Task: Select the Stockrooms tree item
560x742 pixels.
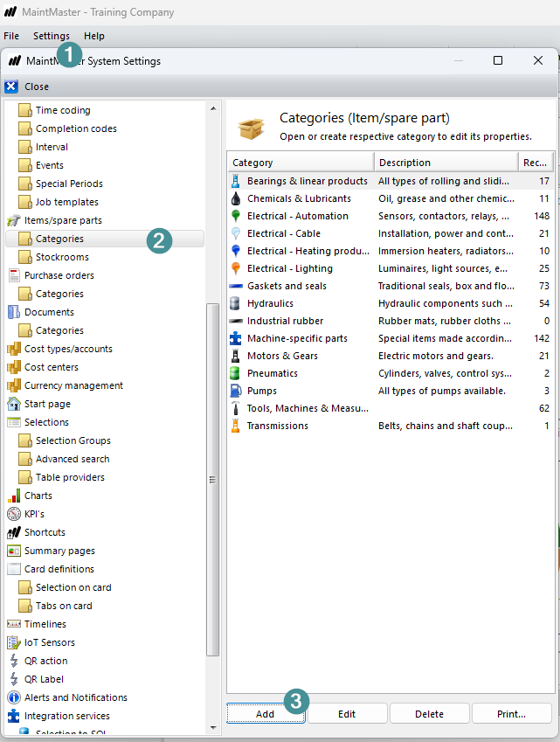Action: tap(62, 257)
